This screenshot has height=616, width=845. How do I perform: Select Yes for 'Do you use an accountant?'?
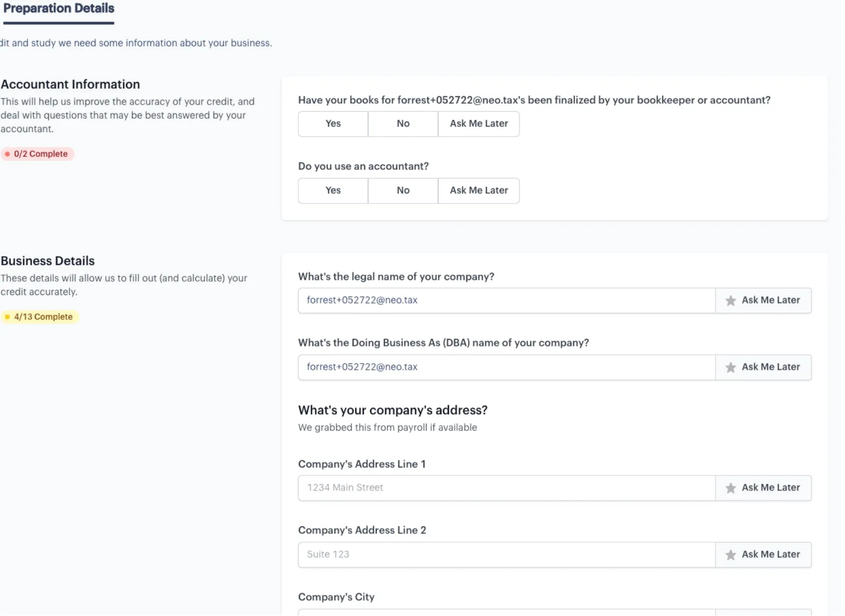333,191
